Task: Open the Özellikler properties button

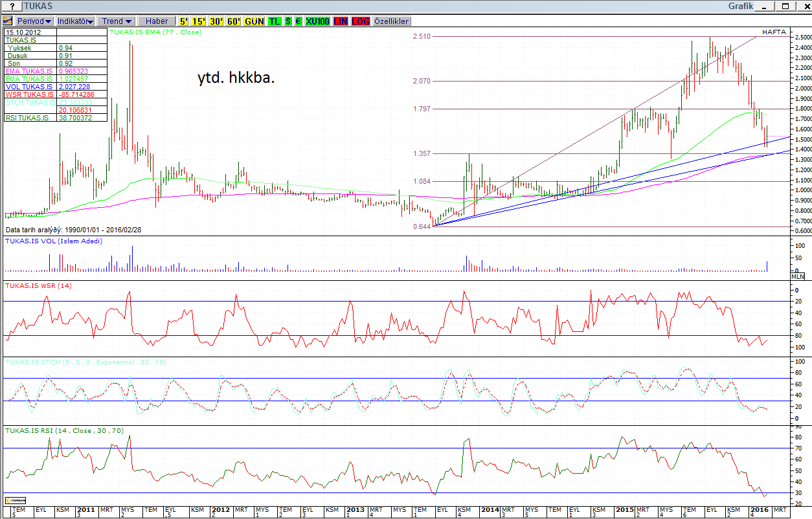Action: [392, 21]
